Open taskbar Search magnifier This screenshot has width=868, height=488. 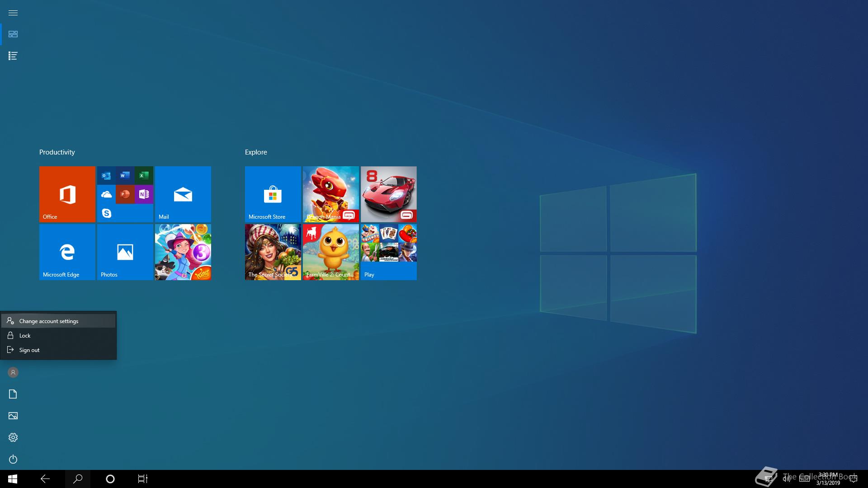(78, 479)
